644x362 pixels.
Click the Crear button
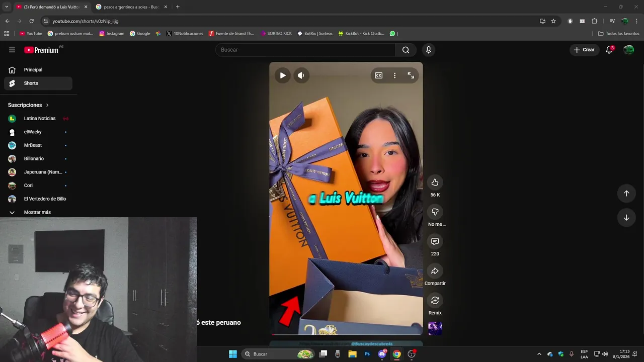click(x=584, y=50)
